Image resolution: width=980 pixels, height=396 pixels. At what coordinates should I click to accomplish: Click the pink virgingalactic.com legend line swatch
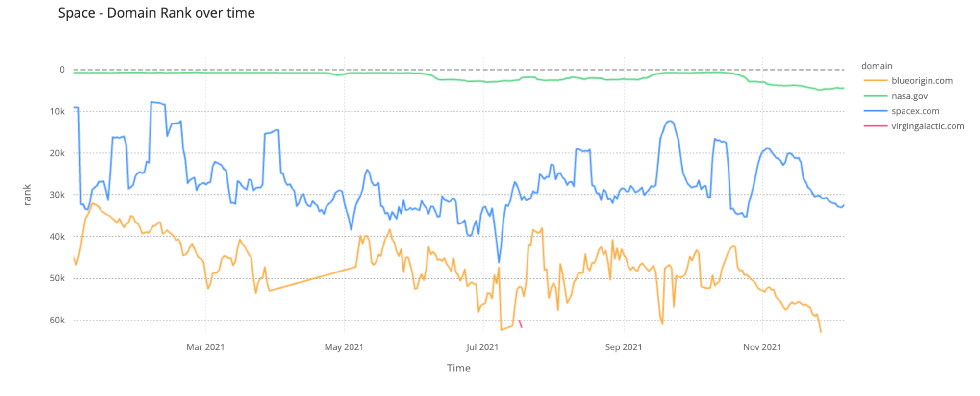(875, 126)
